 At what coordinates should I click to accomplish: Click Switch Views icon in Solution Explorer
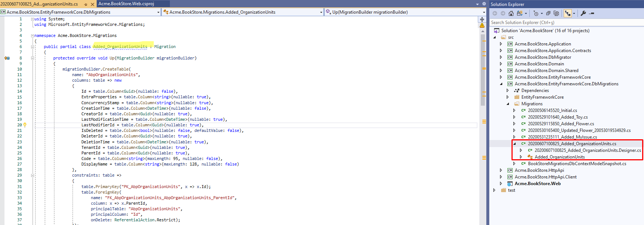pos(520,13)
